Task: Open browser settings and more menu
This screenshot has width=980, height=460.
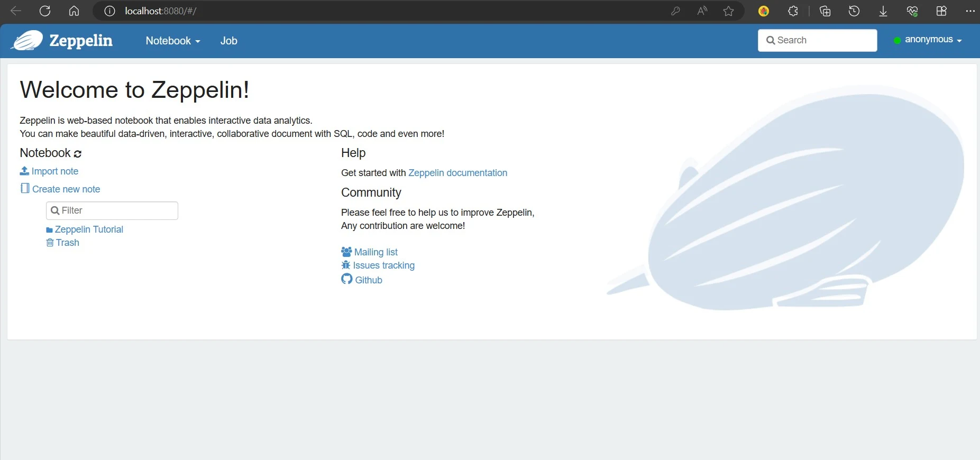Action: point(970,11)
